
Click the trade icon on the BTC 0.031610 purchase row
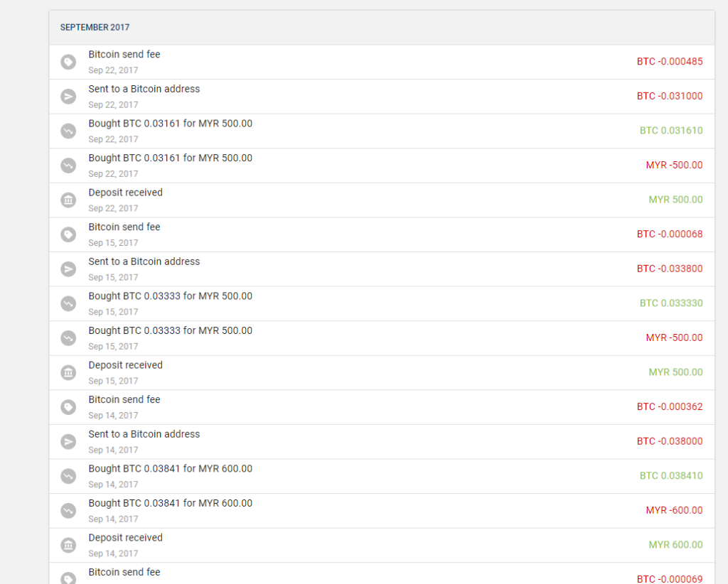click(x=68, y=131)
